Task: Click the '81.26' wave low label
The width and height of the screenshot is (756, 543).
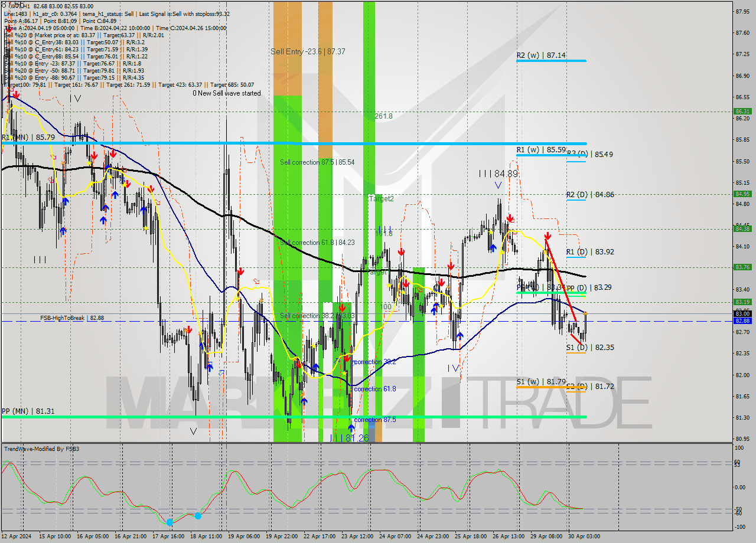Action: (357, 439)
